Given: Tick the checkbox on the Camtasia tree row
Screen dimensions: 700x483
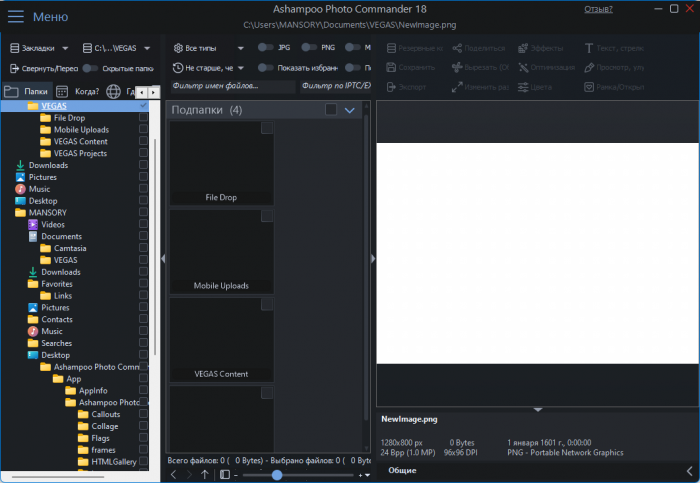Looking at the screenshot, I should 143,248.
